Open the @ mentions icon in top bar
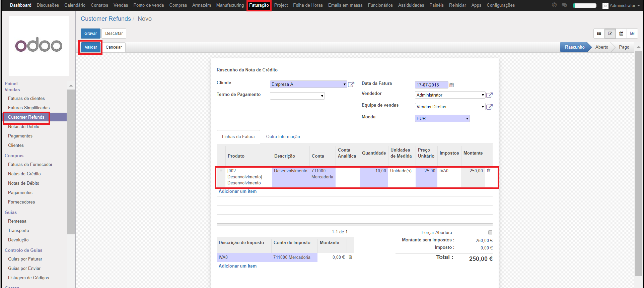 (x=554, y=5)
